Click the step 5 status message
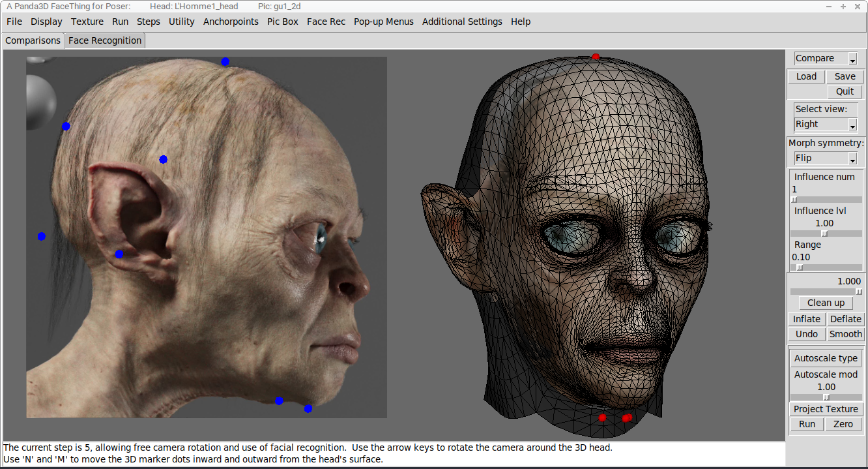Viewport: 868px width, 469px height. (x=308, y=447)
